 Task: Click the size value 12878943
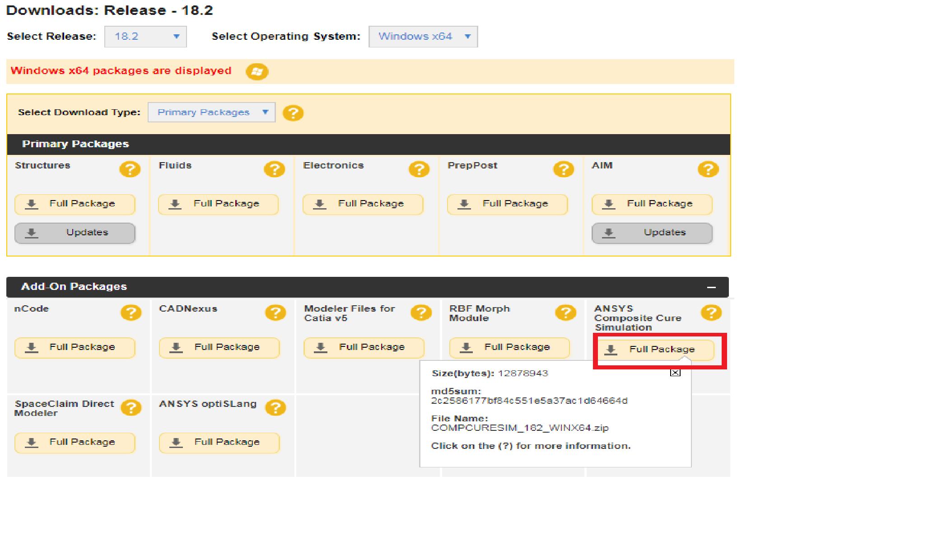523,373
